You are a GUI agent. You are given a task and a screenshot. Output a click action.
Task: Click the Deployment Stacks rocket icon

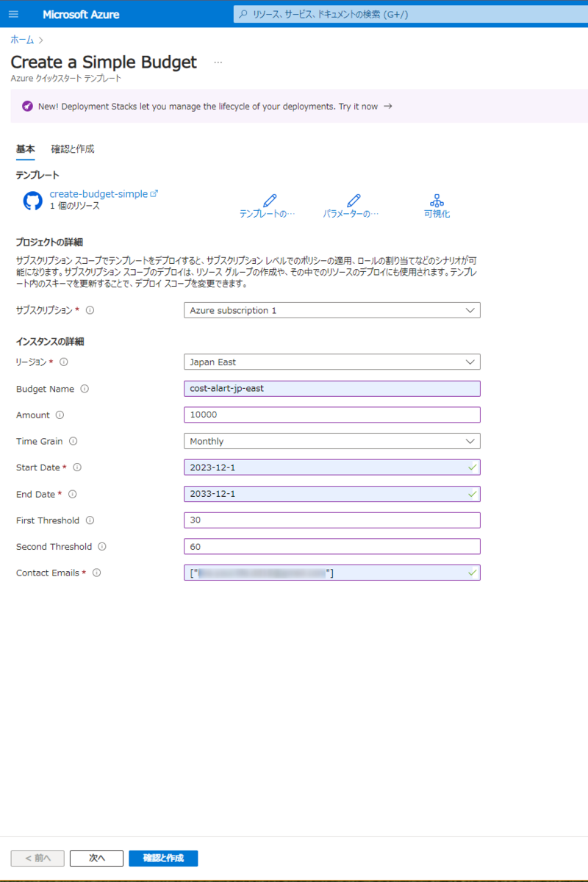27,107
